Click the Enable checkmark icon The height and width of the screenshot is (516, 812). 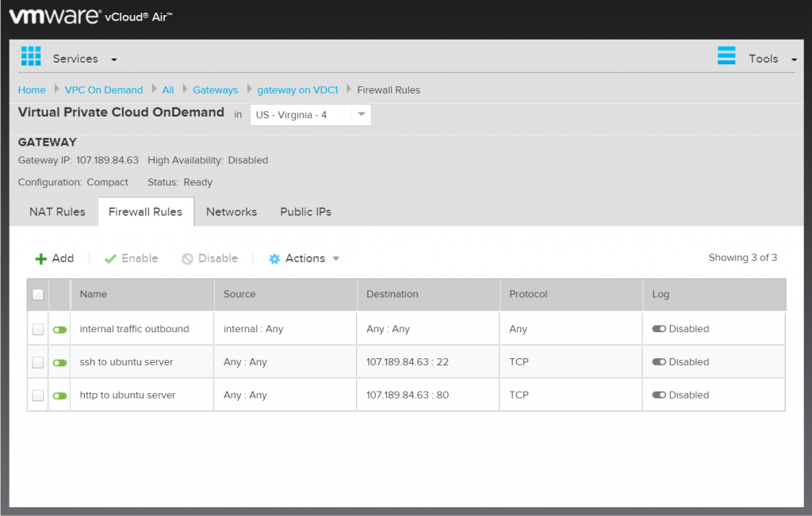pyautogui.click(x=109, y=258)
